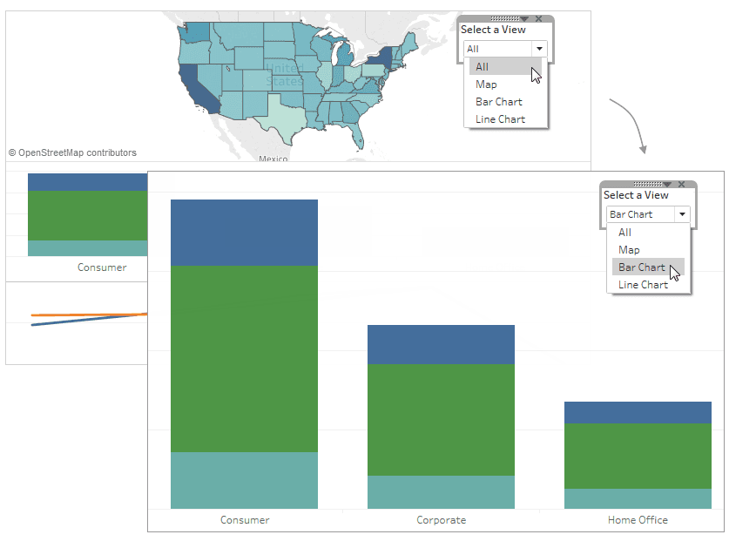This screenshot has width=756, height=548.
Task: Open the lower parameter card's triangle menu
Action: (667, 185)
